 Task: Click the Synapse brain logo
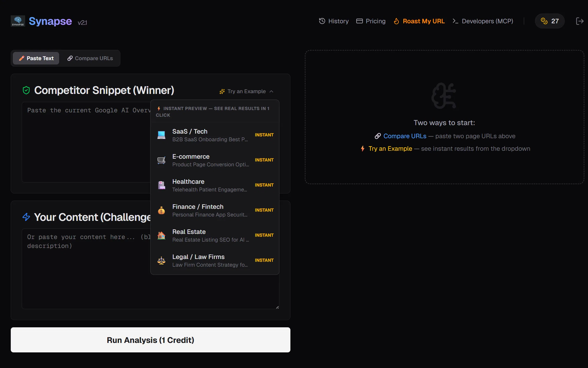tap(17, 21)
